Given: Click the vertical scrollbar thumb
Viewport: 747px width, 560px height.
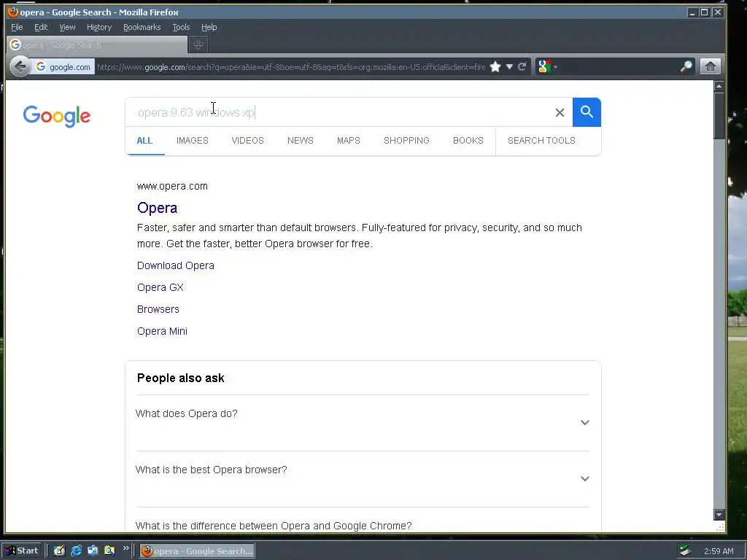Looking at the screenshot, I should click(719, 116).
